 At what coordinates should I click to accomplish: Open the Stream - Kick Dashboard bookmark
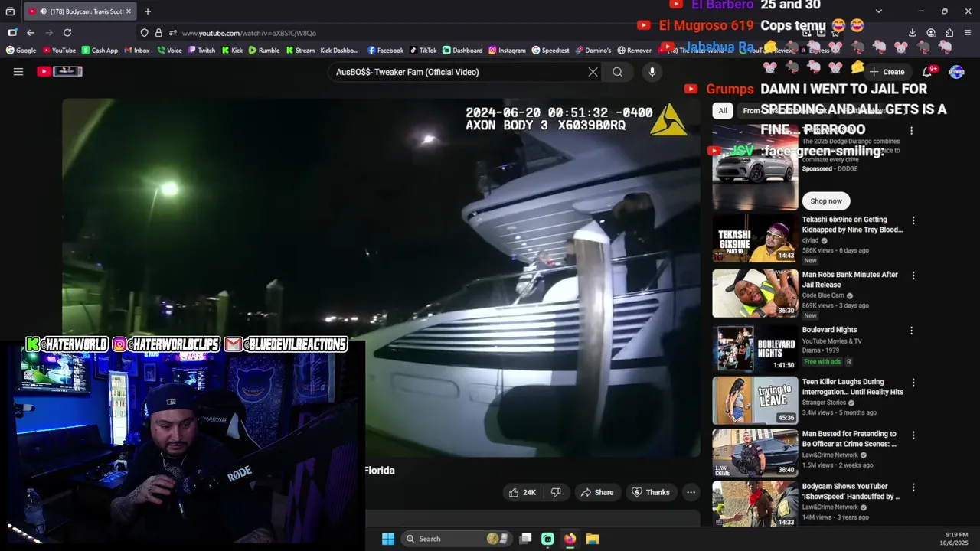322,51
